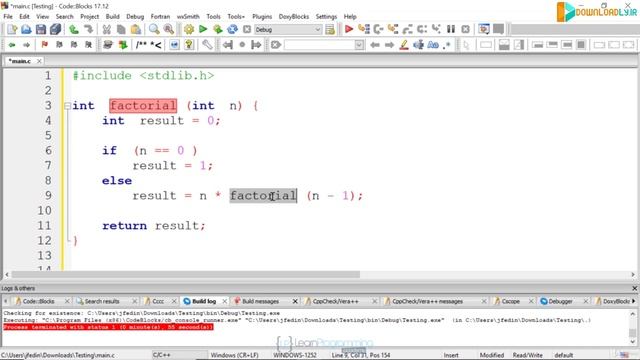640x360 pixels.
Task: Open the Fortran menu
Action: 160,17
